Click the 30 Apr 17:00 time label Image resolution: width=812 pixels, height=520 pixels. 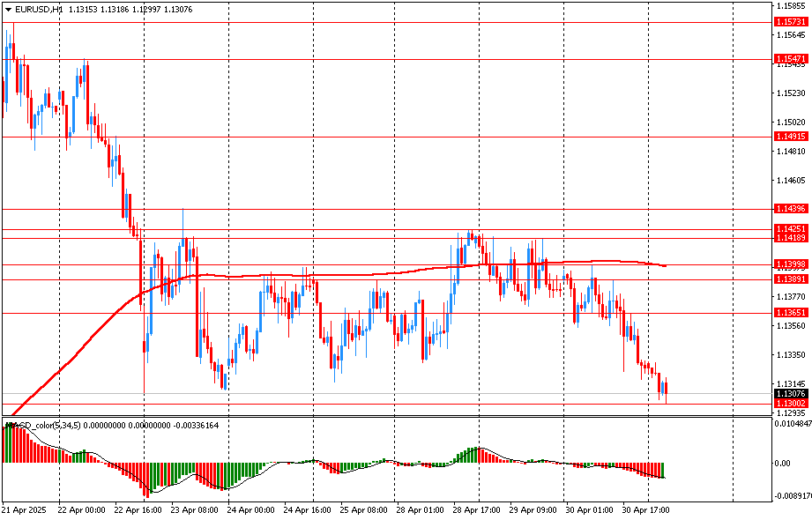[x=645, y=509]
